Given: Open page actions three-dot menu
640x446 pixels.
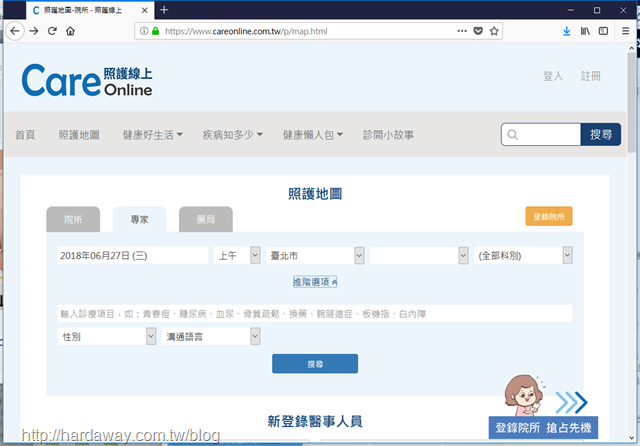Looking at the screenshot, I should (x=462, y=31).
